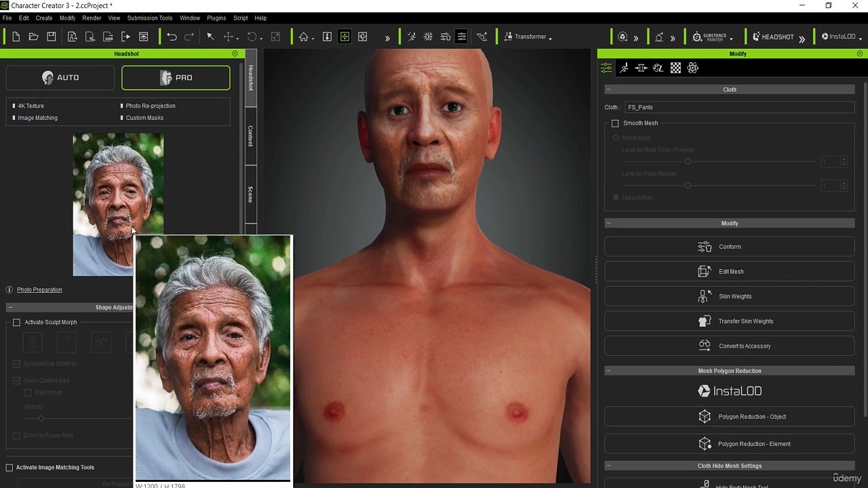Select the Subdivision radio button
Screen dimensions: 868x488
point(616,138)
